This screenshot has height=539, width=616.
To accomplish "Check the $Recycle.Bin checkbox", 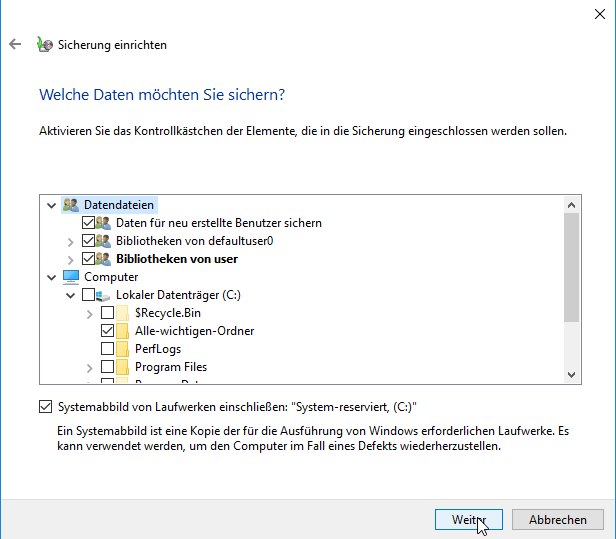I will tap(107, 313).
